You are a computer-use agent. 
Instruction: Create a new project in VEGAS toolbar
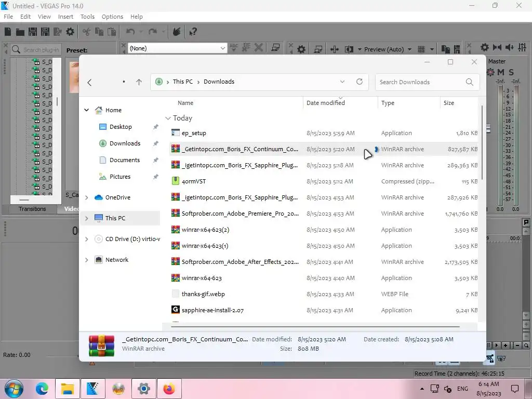[8, 32]
